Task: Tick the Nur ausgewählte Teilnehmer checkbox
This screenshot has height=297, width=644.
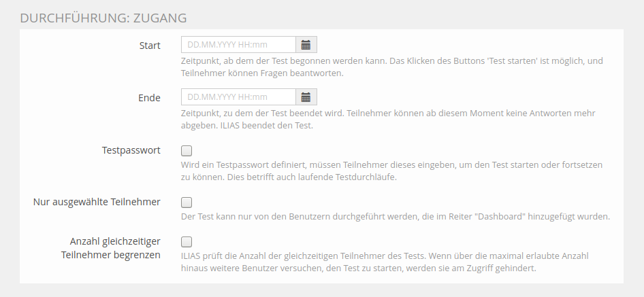Action: (187, 203)
